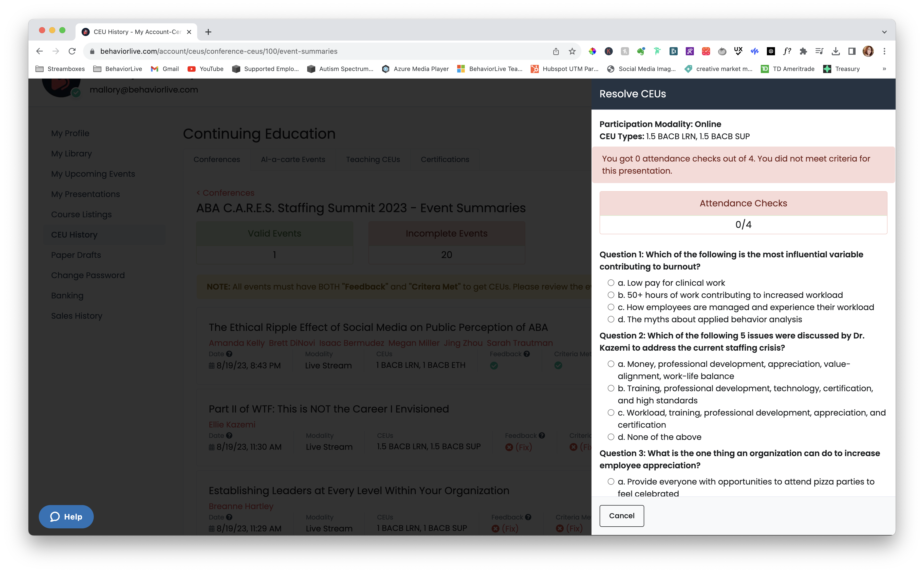
Task: Bookmark this page with the star icon
Action: tap(572, 51)
